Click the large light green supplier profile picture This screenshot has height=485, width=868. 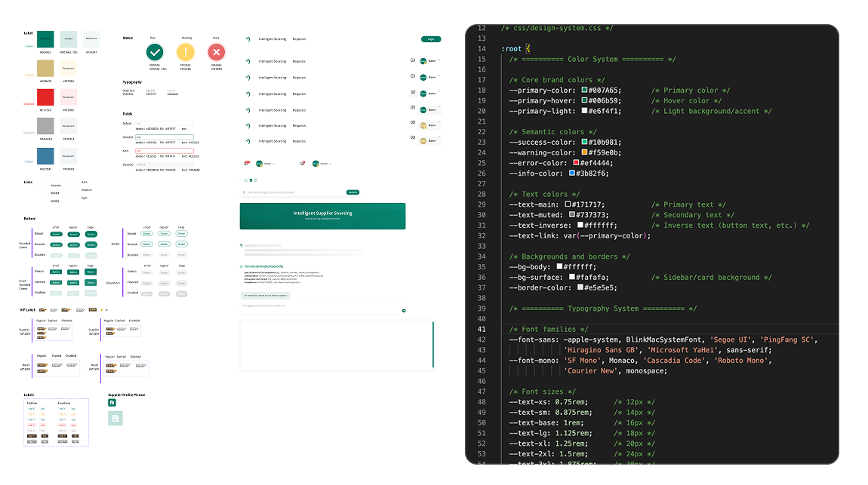click(115, 418)
